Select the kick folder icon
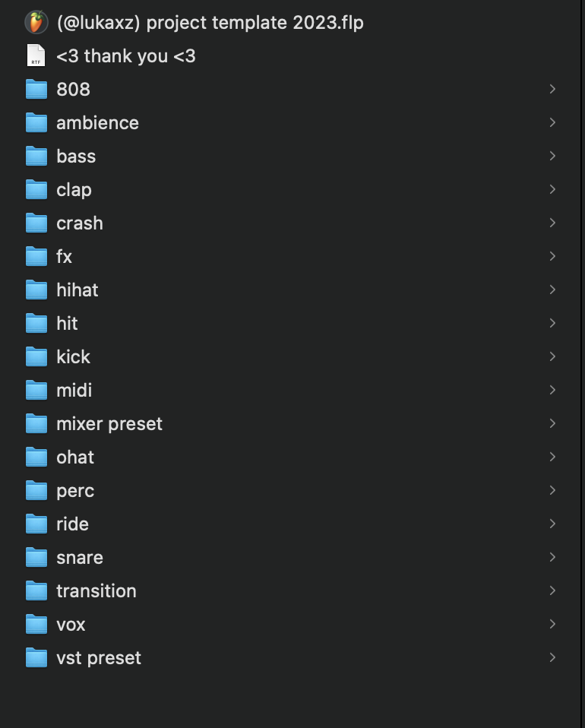 tap(36, 357)
